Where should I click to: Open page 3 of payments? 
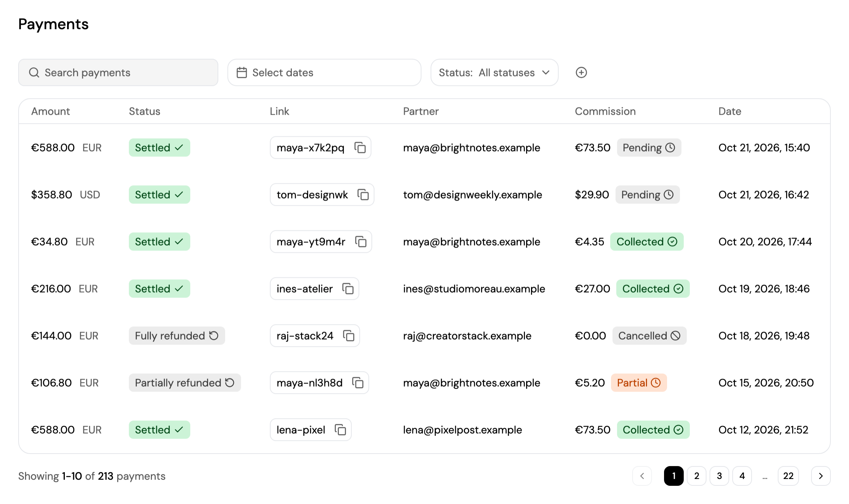pos(719,476)
